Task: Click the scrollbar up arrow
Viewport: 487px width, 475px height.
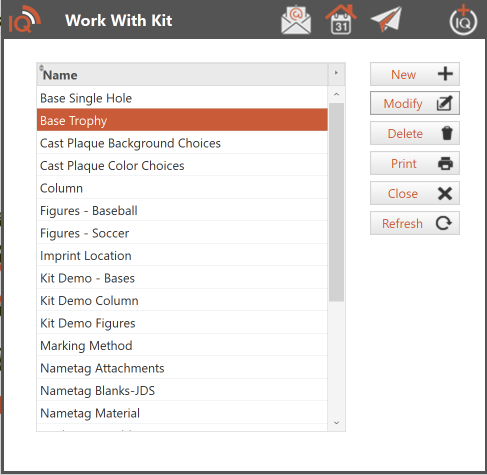Action: tap(336, 95)
